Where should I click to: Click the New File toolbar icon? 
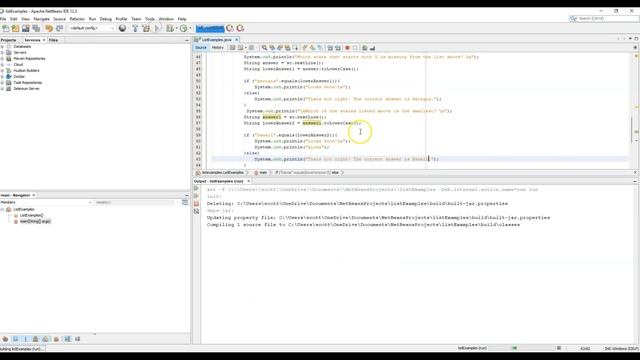(6, 28)
